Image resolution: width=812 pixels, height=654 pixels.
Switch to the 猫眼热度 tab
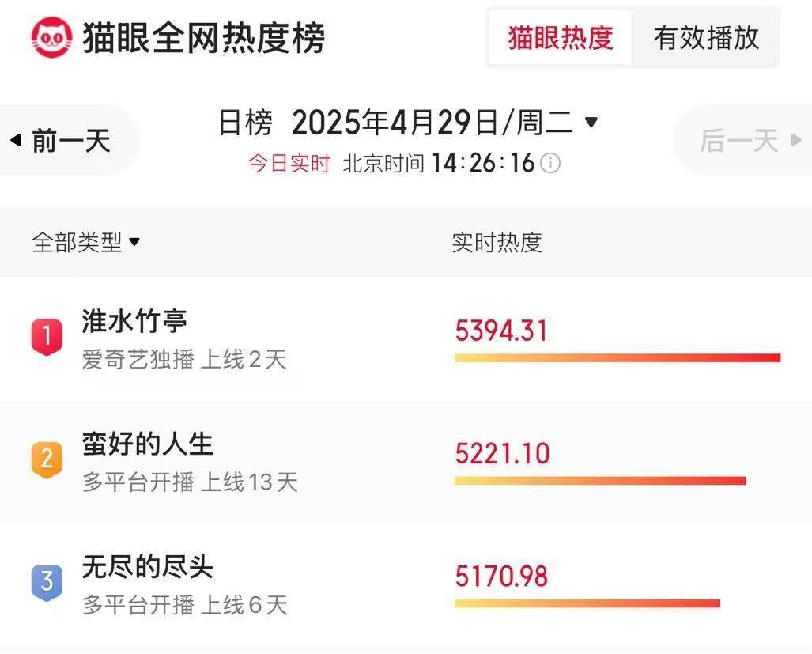pyautogui.click(x=561, y=38)
